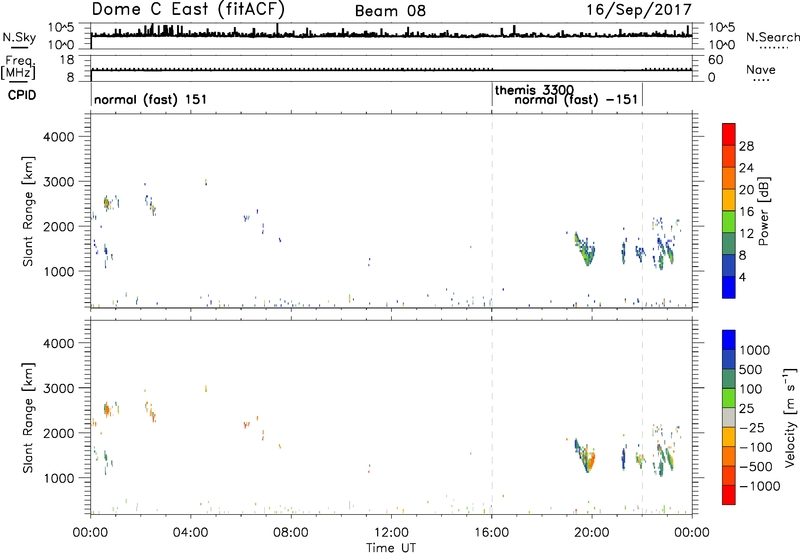This screenshot has height=554, width=800.
Task: Click the 'N.Sky' axis legend label
Action: [x=19, y=38]
